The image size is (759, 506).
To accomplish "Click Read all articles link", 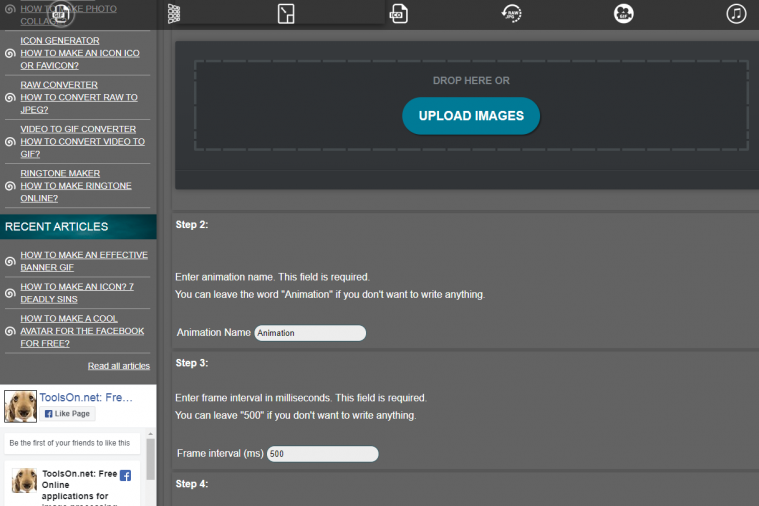I will pos(119,366).
